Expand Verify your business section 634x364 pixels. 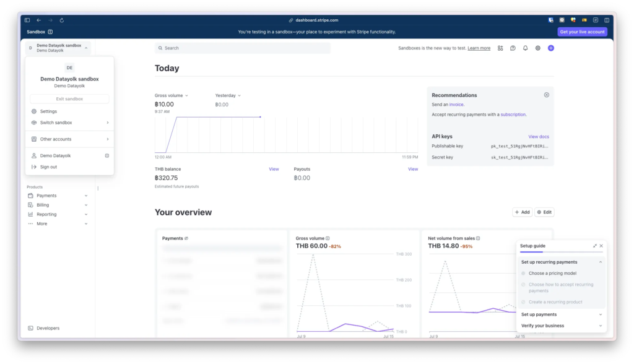(x=601, y=326)
